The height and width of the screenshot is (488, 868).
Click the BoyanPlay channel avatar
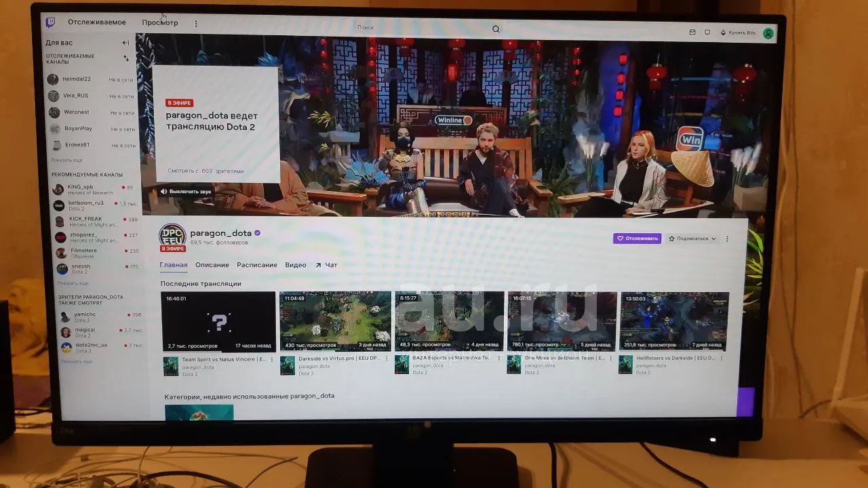(x=55, y=129)
